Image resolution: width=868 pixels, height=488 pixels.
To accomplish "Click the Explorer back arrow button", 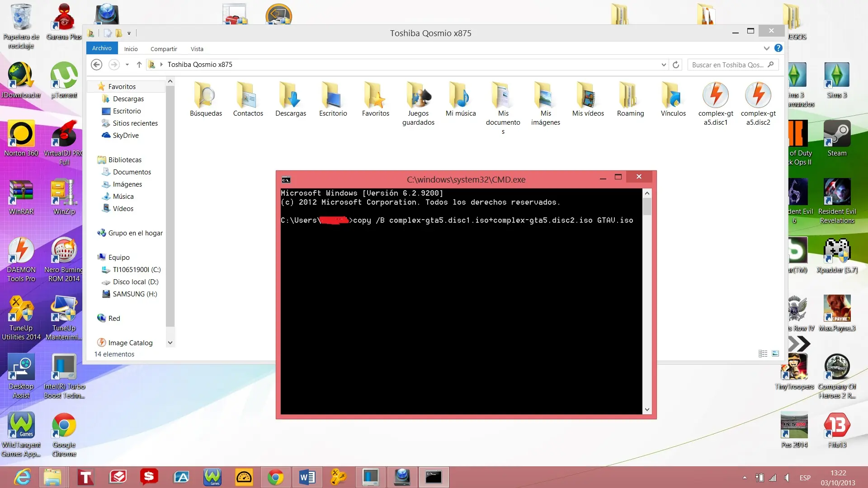I will (96, 65).
